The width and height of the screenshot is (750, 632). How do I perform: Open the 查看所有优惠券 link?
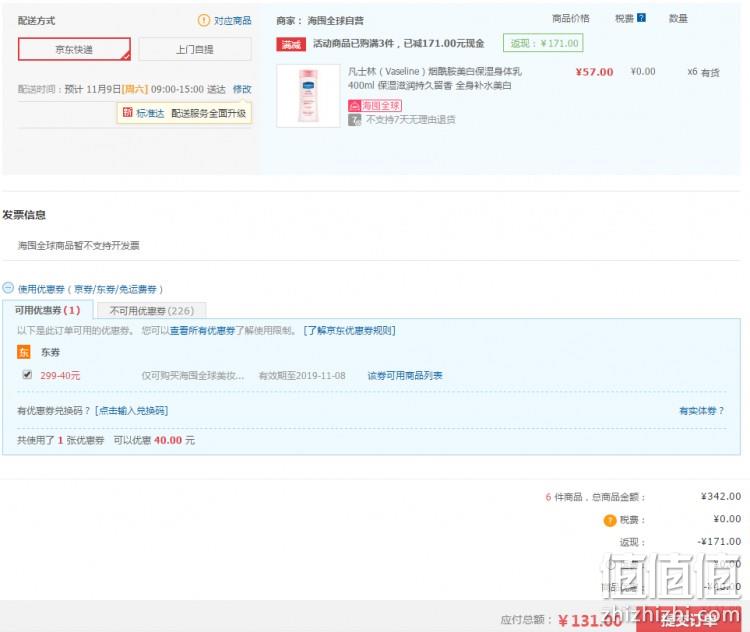[x=202, y=331]
